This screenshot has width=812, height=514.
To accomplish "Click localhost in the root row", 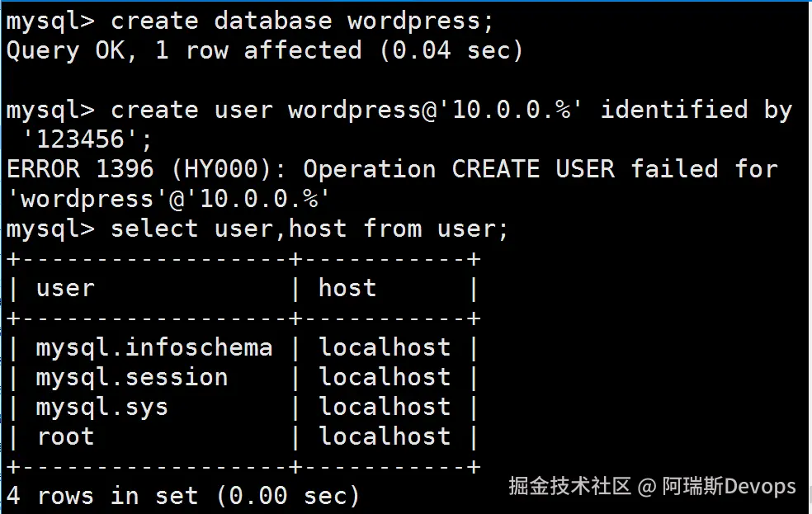I will (x=385, y=437).
